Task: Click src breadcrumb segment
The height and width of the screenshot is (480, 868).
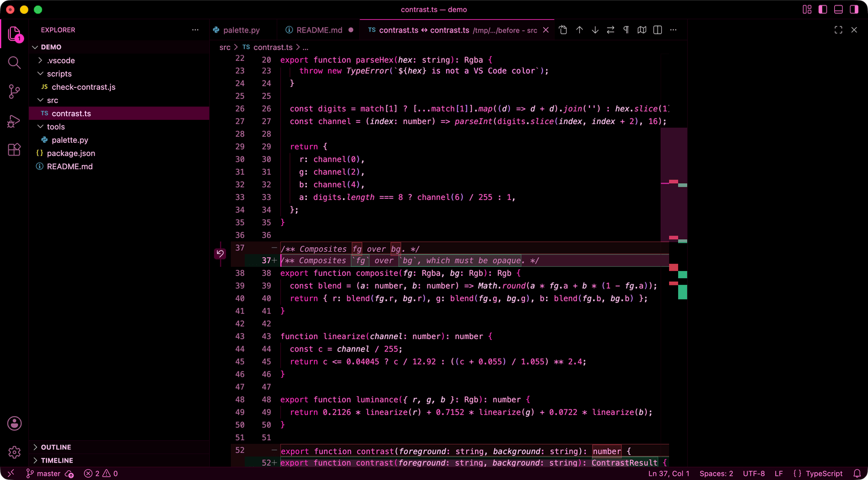Action: click(x=225, y=47)
